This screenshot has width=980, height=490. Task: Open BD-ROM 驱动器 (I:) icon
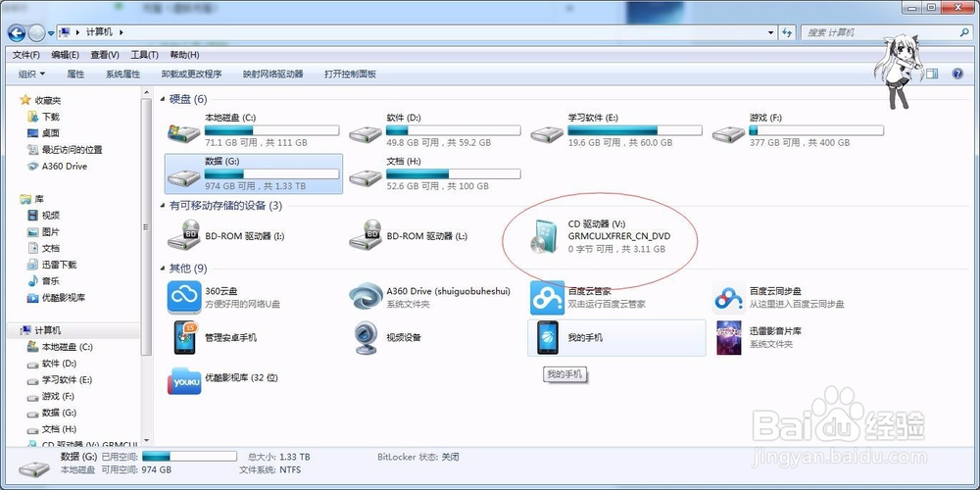click(184, 235)
